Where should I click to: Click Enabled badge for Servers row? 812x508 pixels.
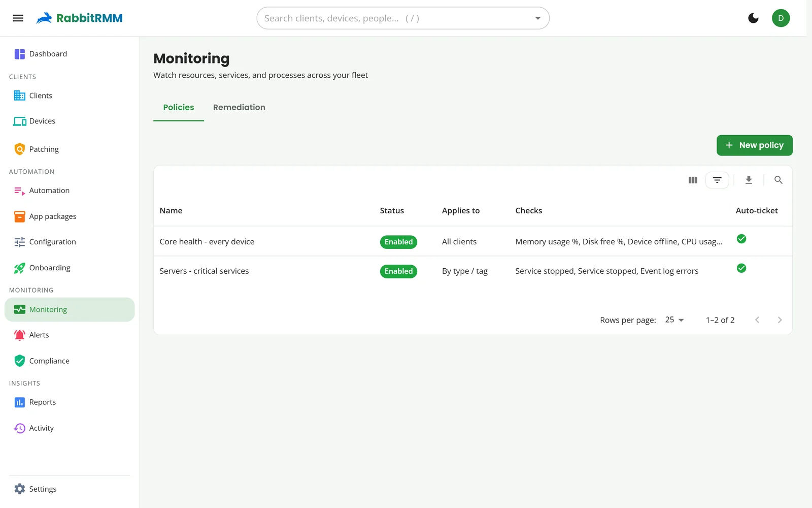(398, 271)
